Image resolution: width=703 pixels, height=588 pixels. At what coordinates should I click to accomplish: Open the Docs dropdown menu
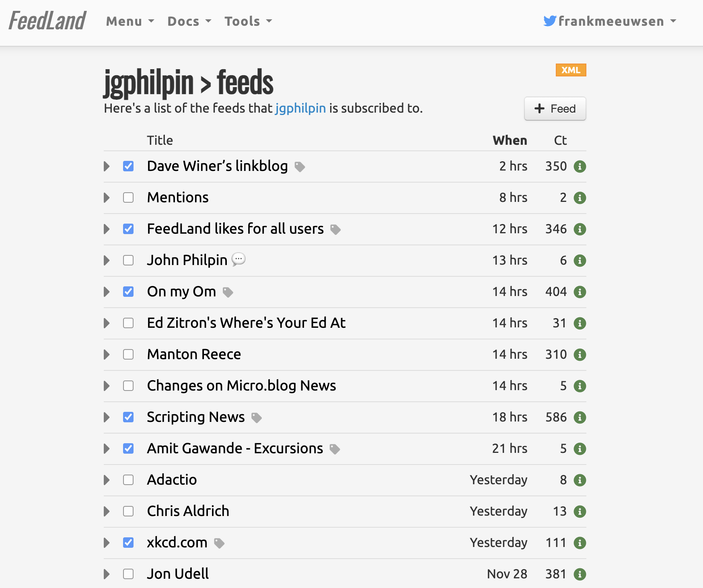189,21
